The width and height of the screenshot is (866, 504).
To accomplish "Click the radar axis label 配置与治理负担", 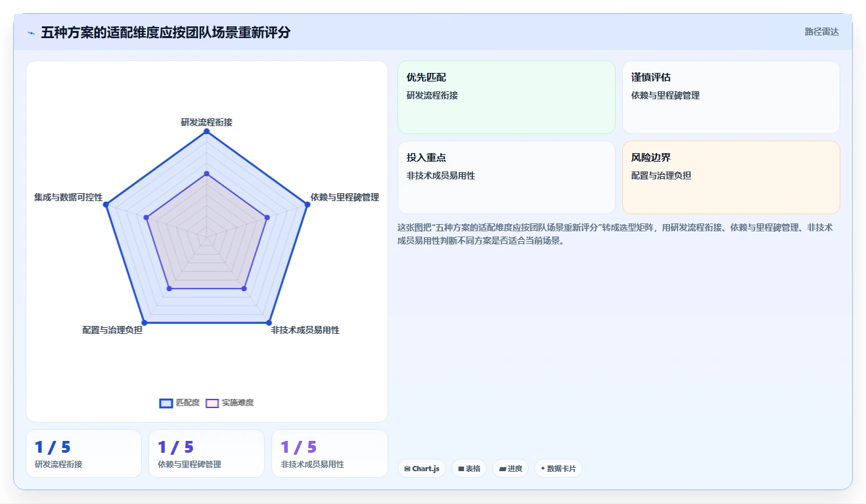I will [x=112, y=330].
